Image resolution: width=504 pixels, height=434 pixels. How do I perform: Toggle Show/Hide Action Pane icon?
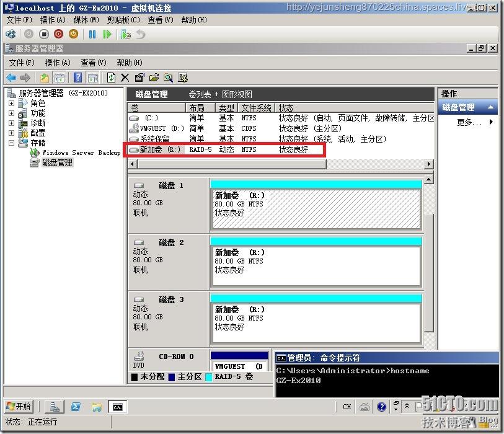[x=93, y=77]
